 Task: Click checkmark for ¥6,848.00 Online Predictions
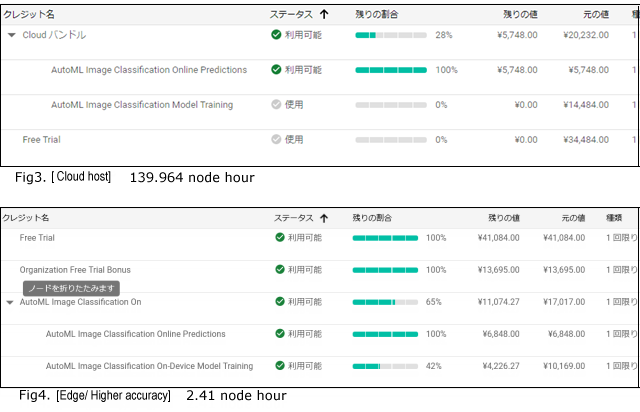tap(280, 334)
